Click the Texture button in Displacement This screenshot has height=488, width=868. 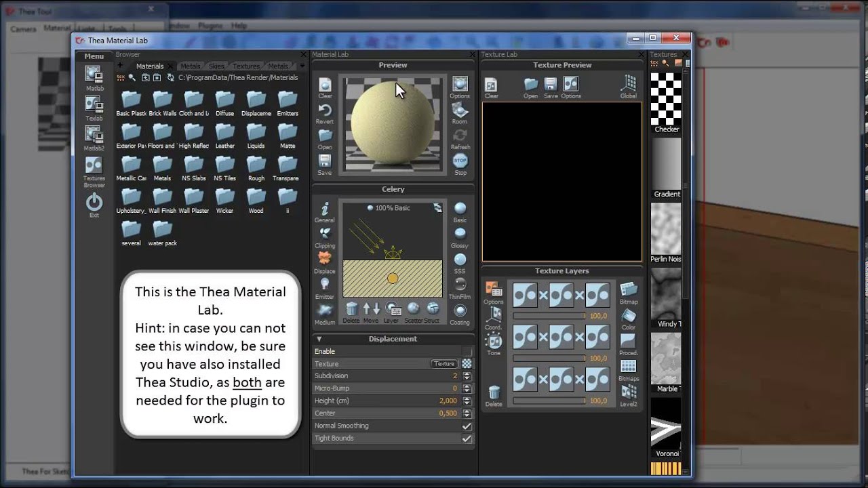444,364
